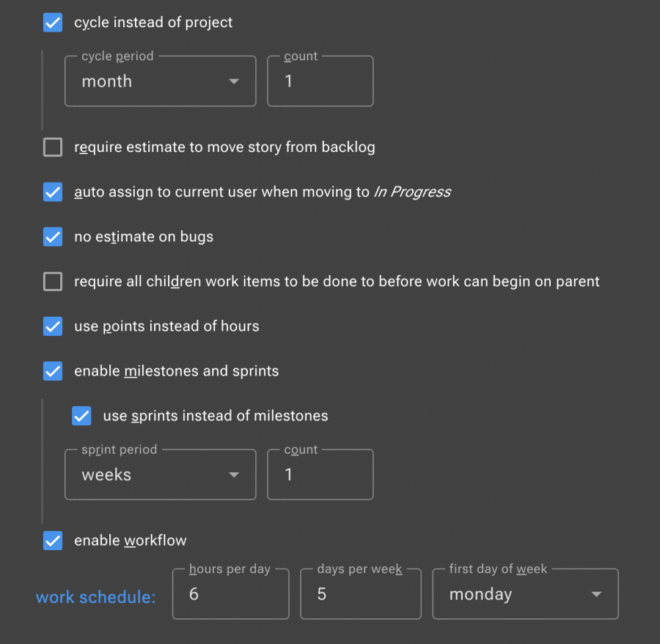Uncheck enable milestones and sprints

(x=53, y=371)
